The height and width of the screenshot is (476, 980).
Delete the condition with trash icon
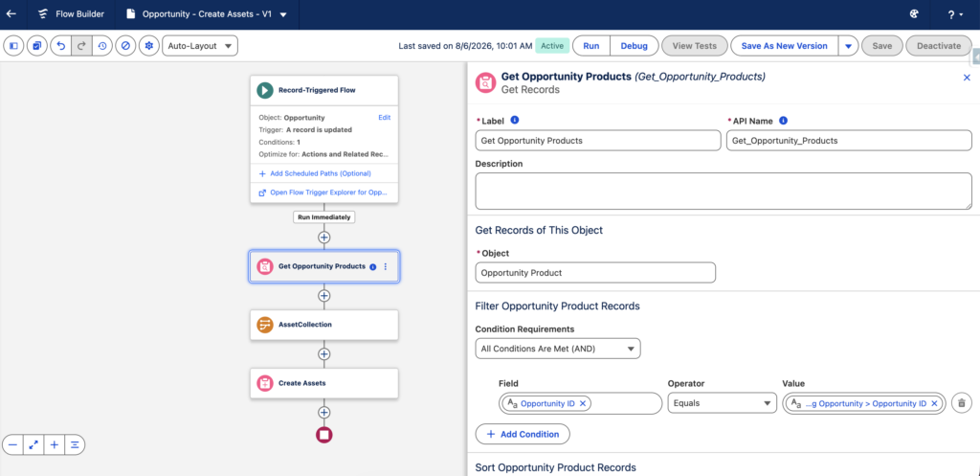(962, 403)
